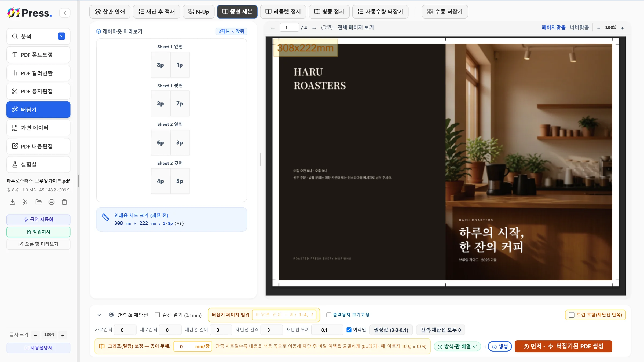Screen dimensions: 644x362
Task: Click the page number input field
Action: [x=289, y=28]
